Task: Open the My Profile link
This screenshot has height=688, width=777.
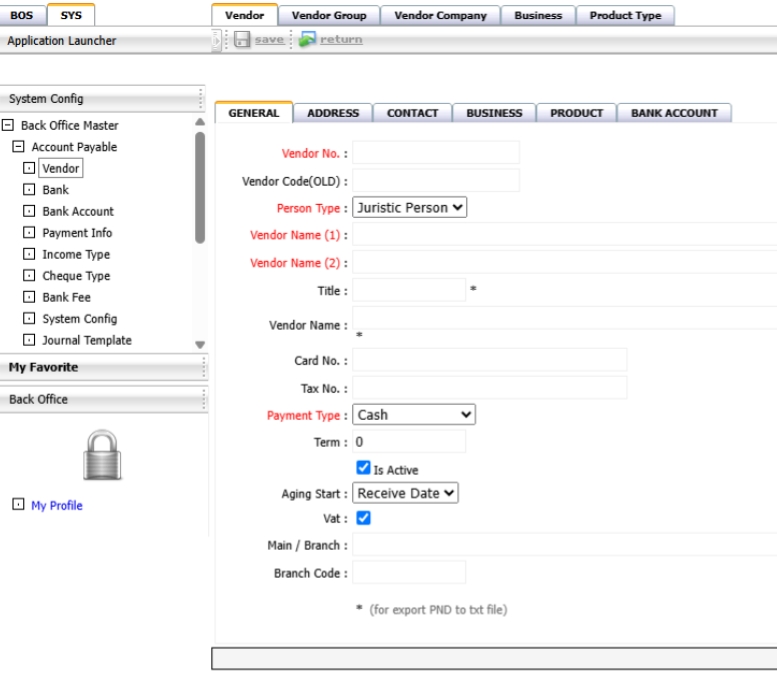Action: point(57,506)
